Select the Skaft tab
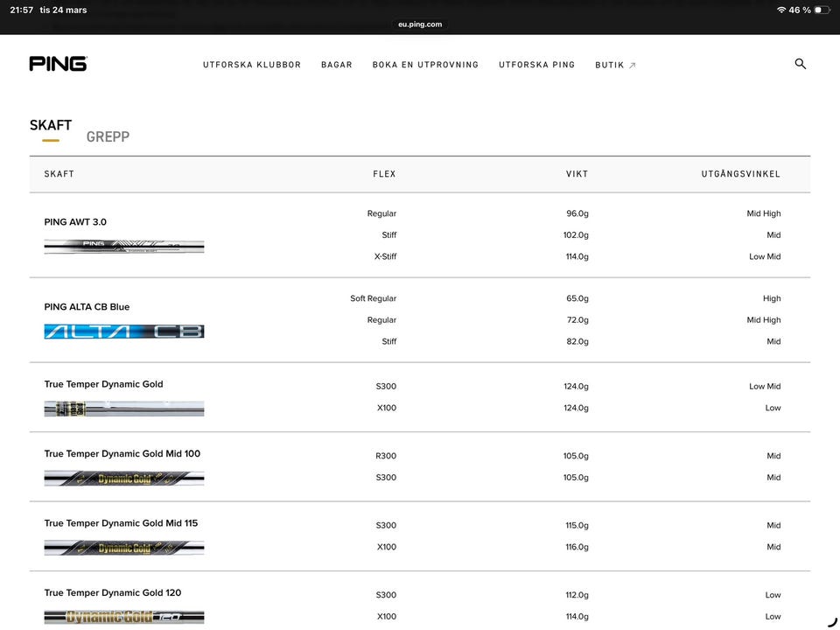840x630 pixels. click(x=51, y=126)
